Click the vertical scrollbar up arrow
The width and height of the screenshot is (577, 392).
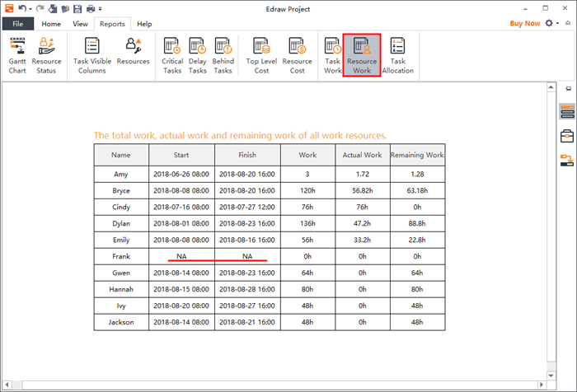[x=551, y=87]
